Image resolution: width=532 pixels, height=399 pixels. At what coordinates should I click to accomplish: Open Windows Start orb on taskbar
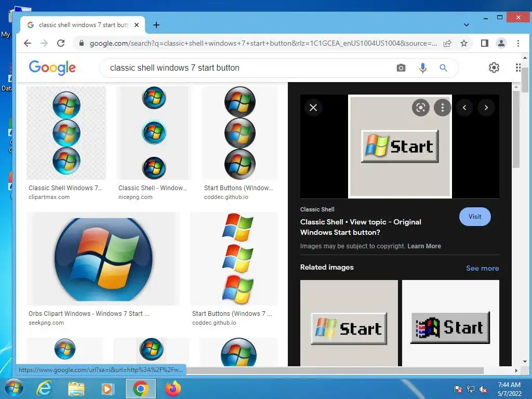[14, 389]
